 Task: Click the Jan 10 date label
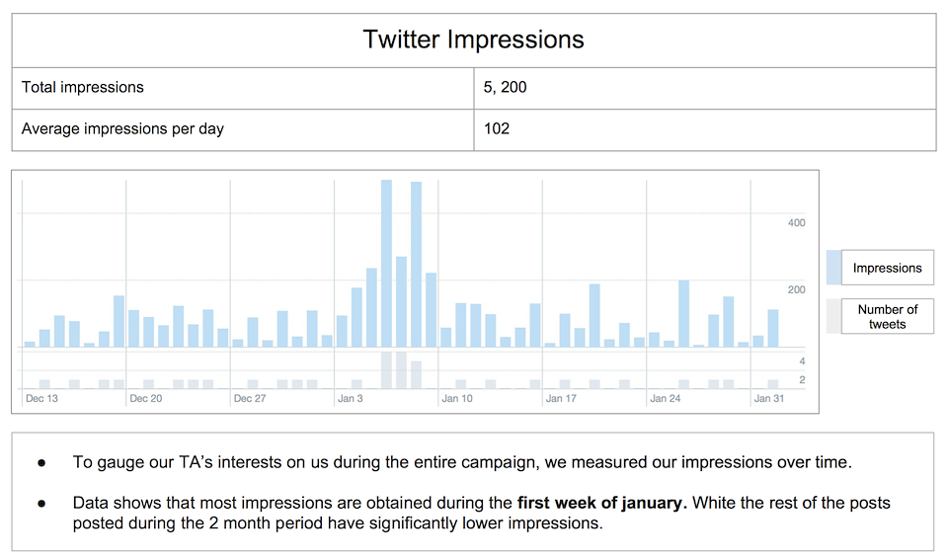(457, 399)
